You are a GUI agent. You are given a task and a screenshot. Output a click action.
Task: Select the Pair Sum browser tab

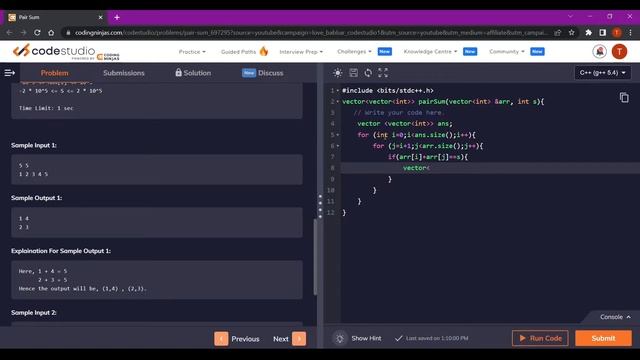click(56, 17)
